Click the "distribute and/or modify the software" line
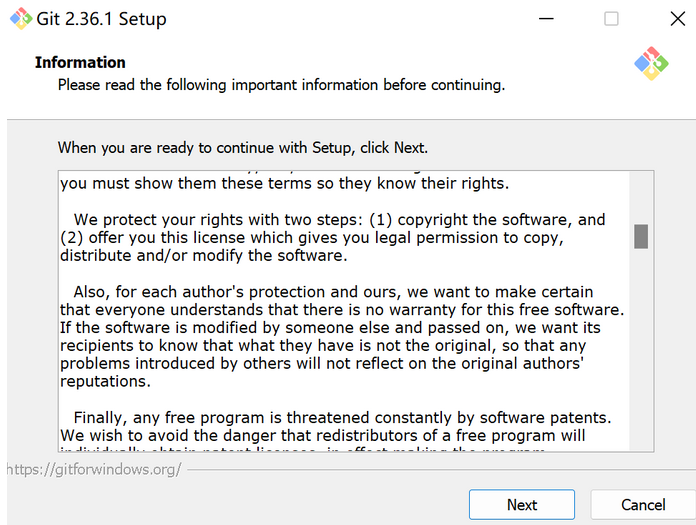The image size is (696, 525). (203, 255)
